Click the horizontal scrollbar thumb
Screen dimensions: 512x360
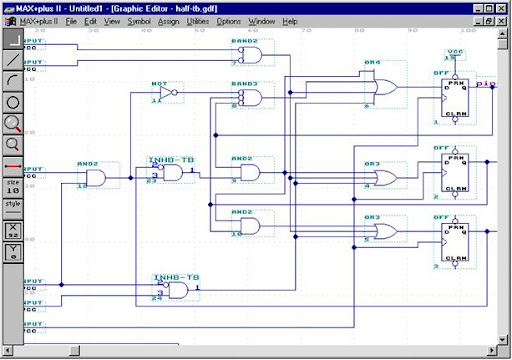click(x=75, y=350)
